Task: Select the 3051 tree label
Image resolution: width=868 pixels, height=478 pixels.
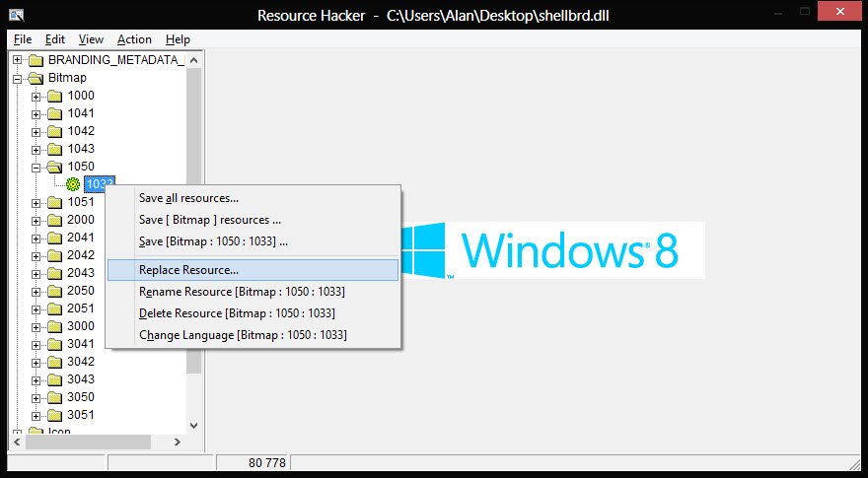Action: click(81, 414)
